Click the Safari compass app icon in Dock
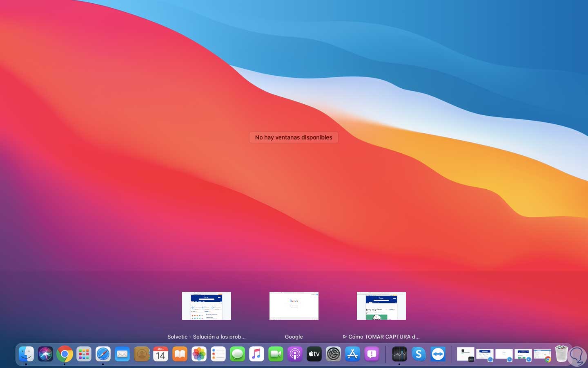Screen dimensions: 588x368 (x=103, y=354)
